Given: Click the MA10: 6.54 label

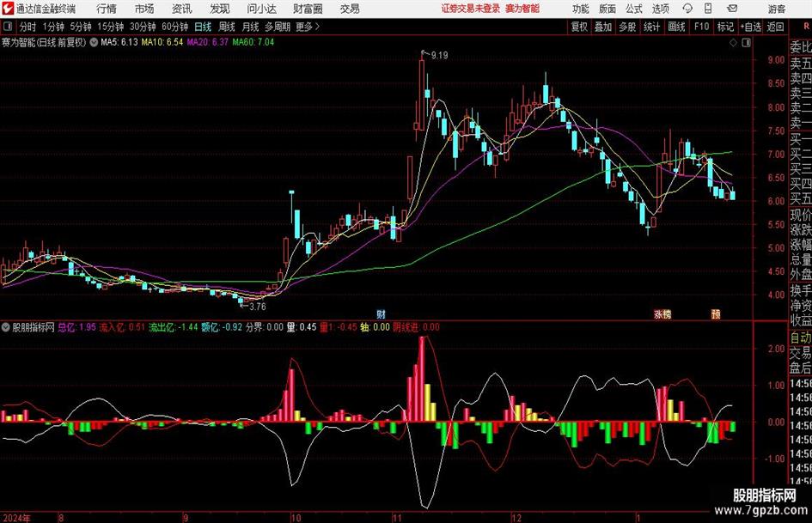Looking at the screenshot, I should [162, 42].
